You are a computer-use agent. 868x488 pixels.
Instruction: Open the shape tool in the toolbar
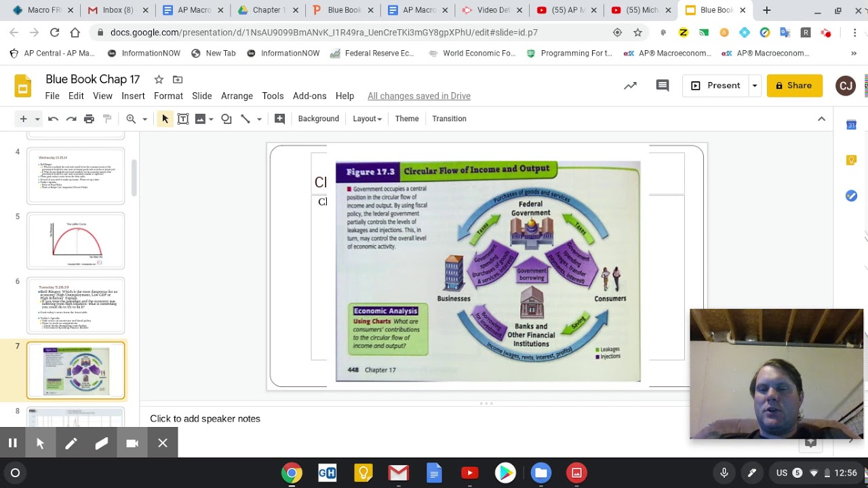pos(226,119)
